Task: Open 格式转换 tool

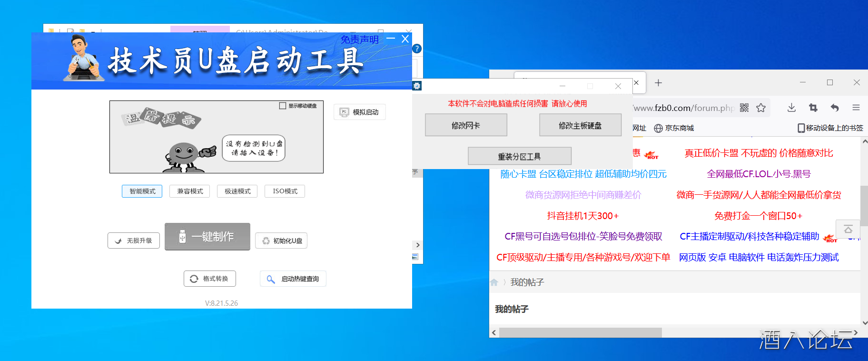Action: (x=210, y=279)
